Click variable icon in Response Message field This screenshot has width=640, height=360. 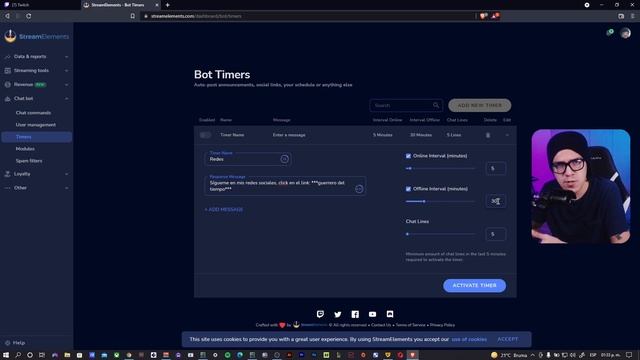click(359, 189)
